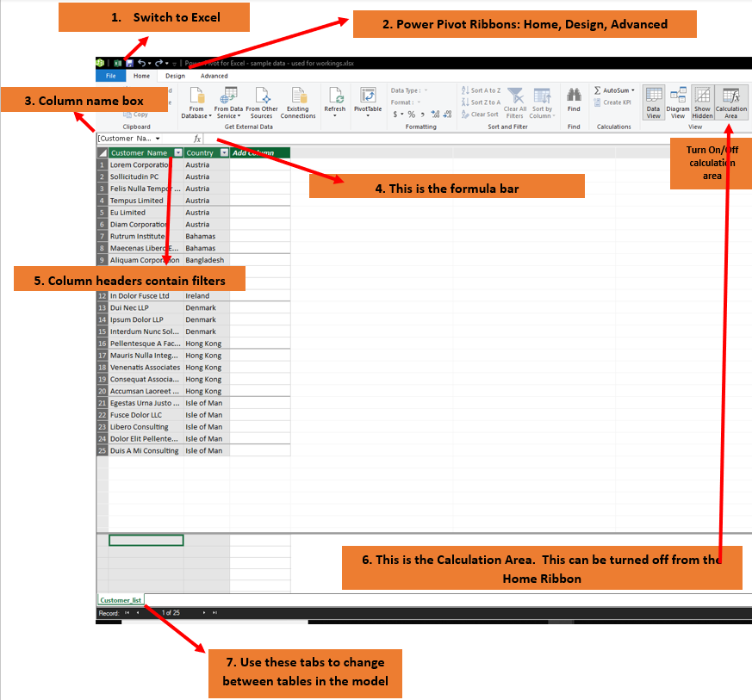This screenshot has width=752, height=700.
Task: Click the Redo arrow icon
Action: point(158,63)
